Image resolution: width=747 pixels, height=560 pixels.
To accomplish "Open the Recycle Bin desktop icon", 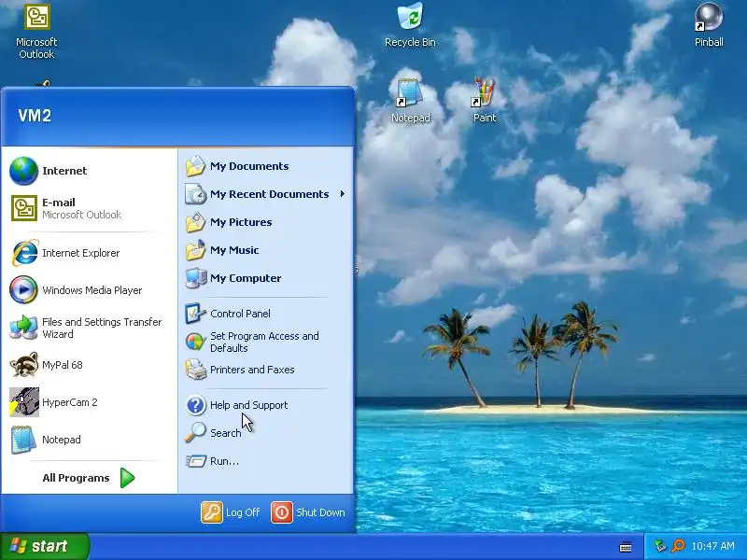I will pyautogui.click(x=410, y=25).
